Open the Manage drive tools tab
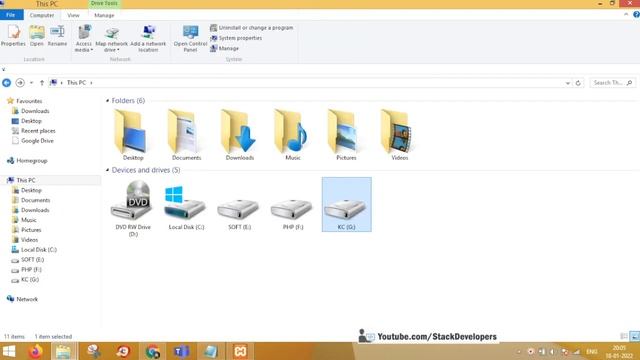 coord(104,15)
